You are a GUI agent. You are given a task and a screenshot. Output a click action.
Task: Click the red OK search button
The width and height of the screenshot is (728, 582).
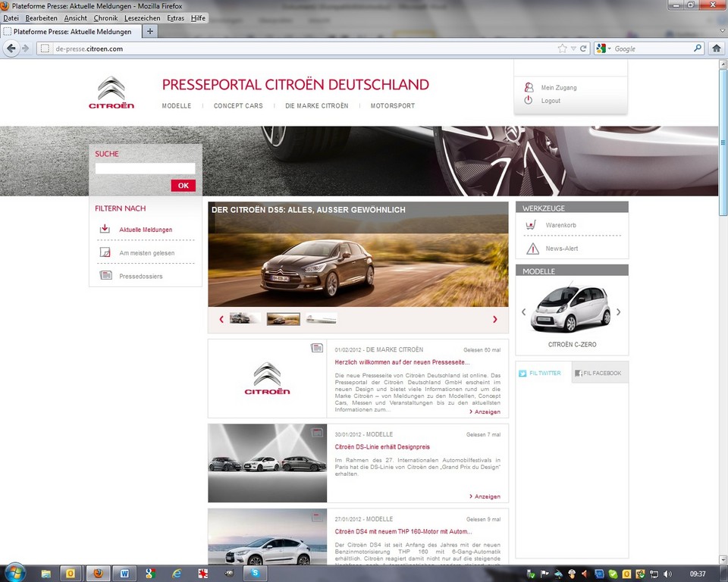(184, 185)
